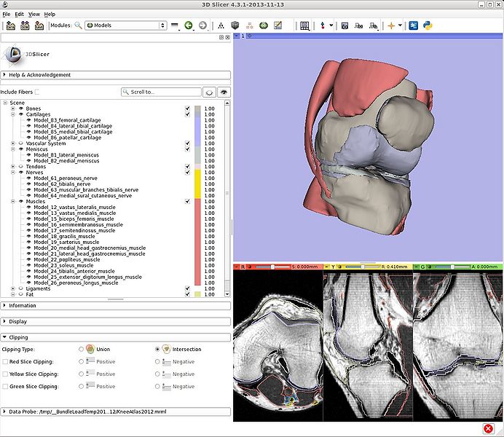Click the crosshair toolbar icon

coord(391,25)
